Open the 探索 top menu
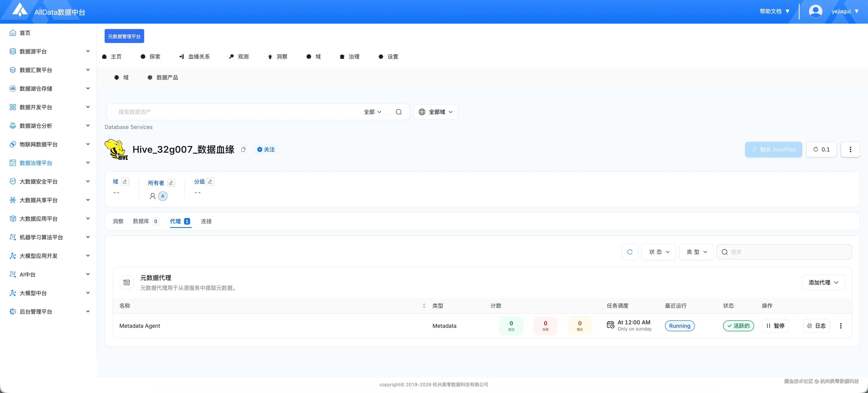The image size is (868, 393). pyautogui.click(x=150, y=57)
